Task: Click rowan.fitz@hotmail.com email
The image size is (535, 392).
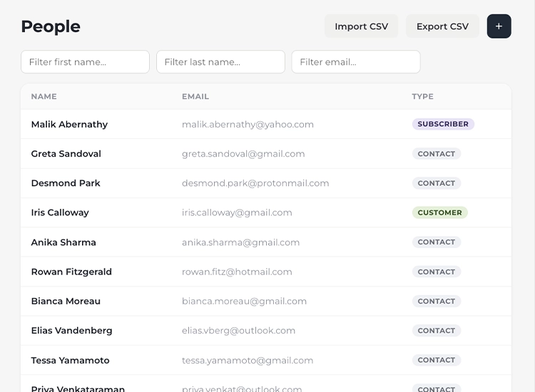Action: click(x=237, y=272)
